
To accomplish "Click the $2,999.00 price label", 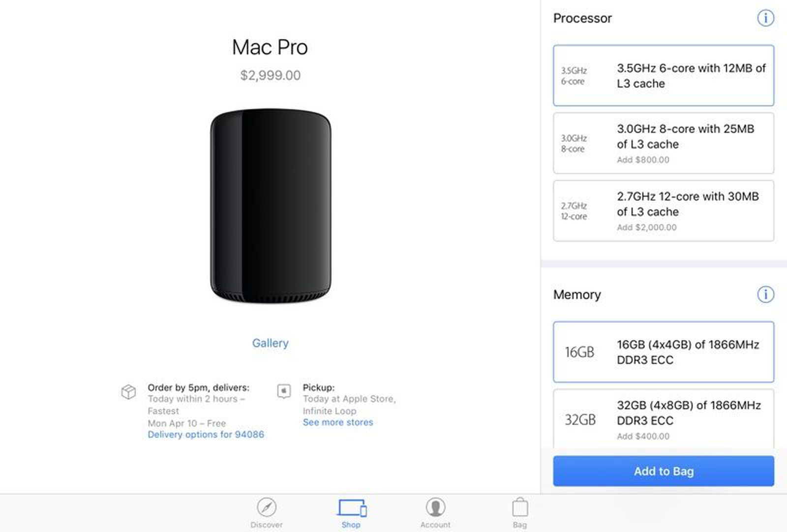I will click(270, 75).
